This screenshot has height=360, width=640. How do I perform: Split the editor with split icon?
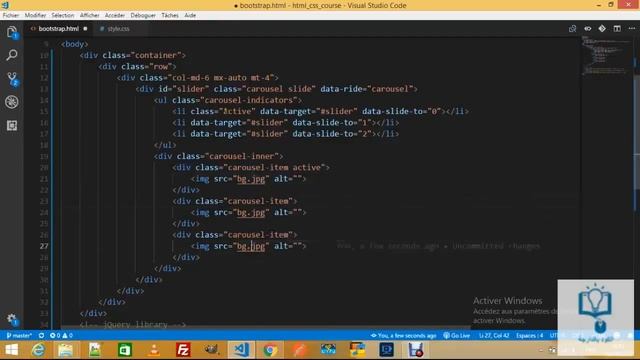pyautogui.click(x=617, y=29)
